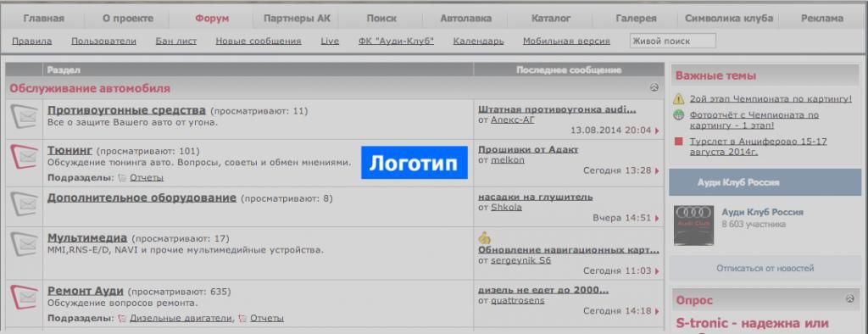This screenshot has width=868, height=334.
Task: Go to Партнеры АК tab
Action: [297, 19]
